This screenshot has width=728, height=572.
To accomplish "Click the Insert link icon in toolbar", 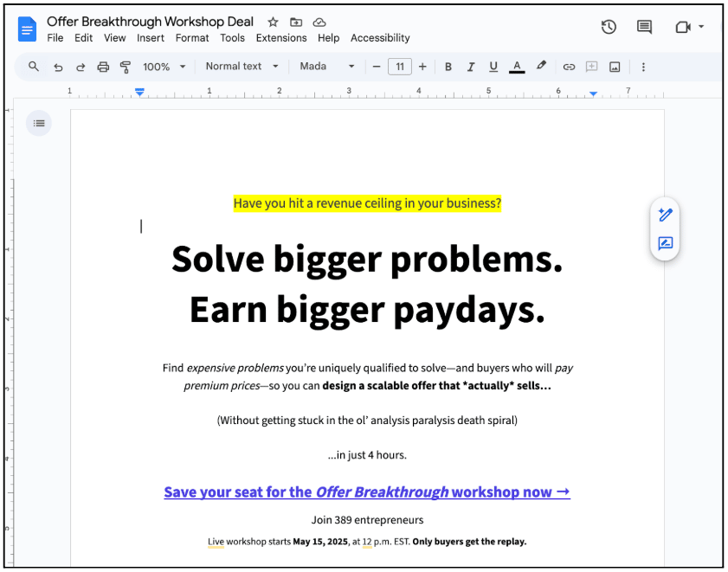I will click(569, 67).
